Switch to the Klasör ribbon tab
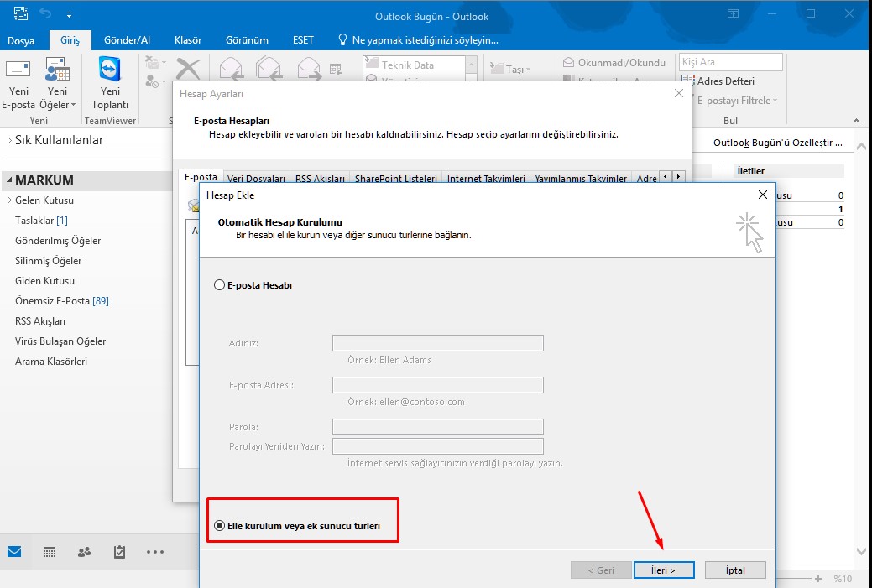Viewport: 872px width, 588px height. [188, 40]
